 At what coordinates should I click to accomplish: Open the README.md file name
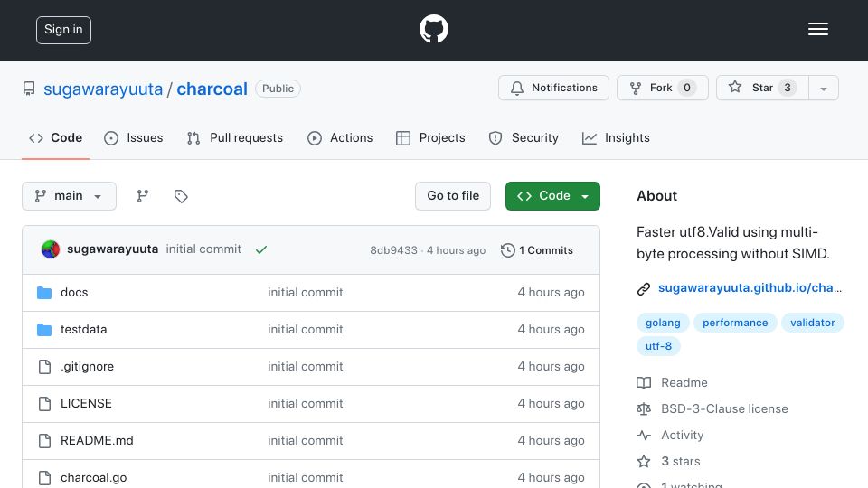click(x=97, y=440)
